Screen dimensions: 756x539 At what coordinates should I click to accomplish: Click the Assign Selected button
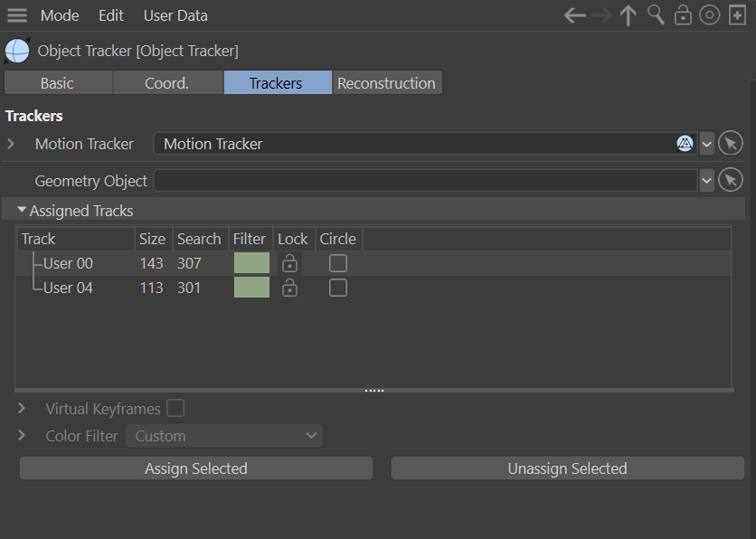[x=196, y=468]
